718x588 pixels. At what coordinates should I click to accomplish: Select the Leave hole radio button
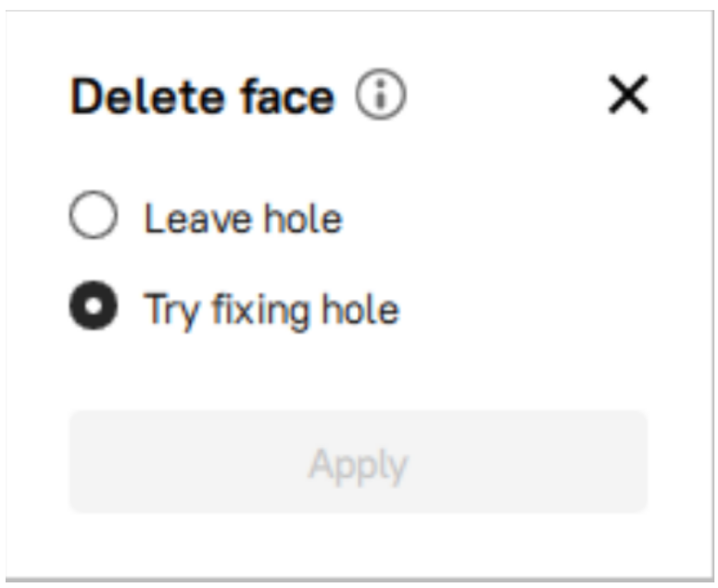click(x=94, y=215)
